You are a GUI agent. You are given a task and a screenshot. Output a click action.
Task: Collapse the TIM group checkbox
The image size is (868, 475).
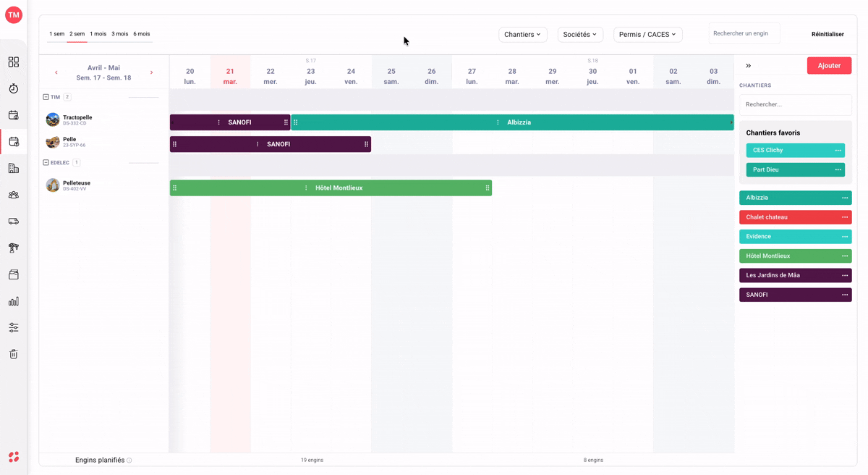click(x=46, y=97)
